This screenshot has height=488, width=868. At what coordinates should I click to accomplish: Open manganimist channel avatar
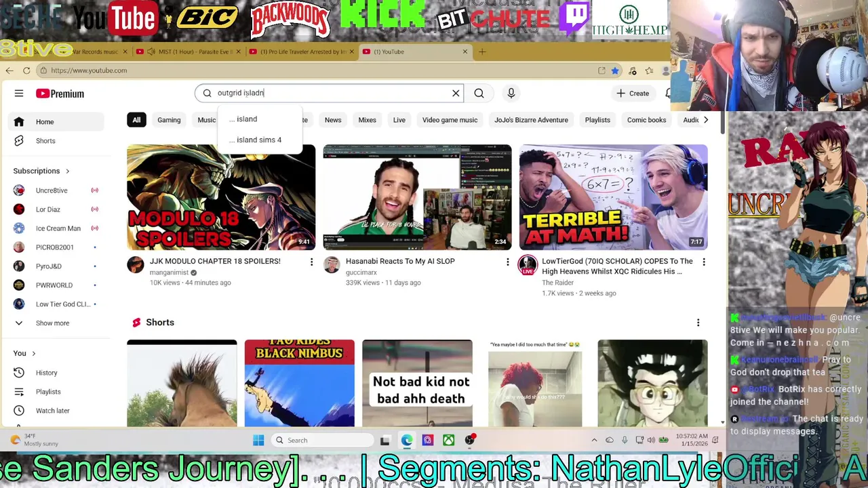tap(136, 265)
